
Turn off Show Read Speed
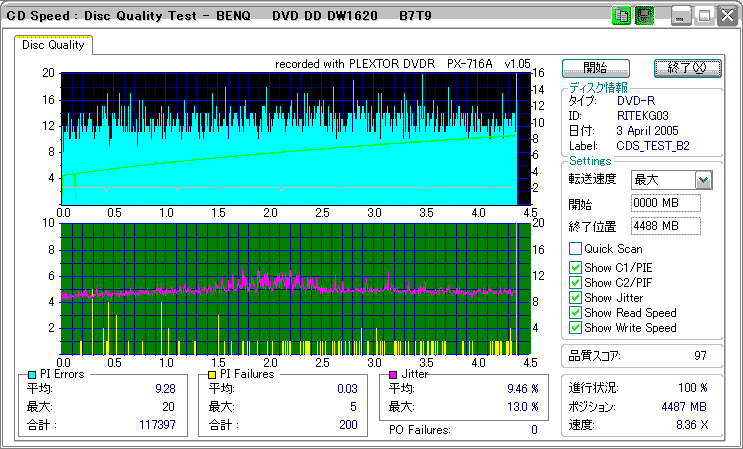(575, 312)
